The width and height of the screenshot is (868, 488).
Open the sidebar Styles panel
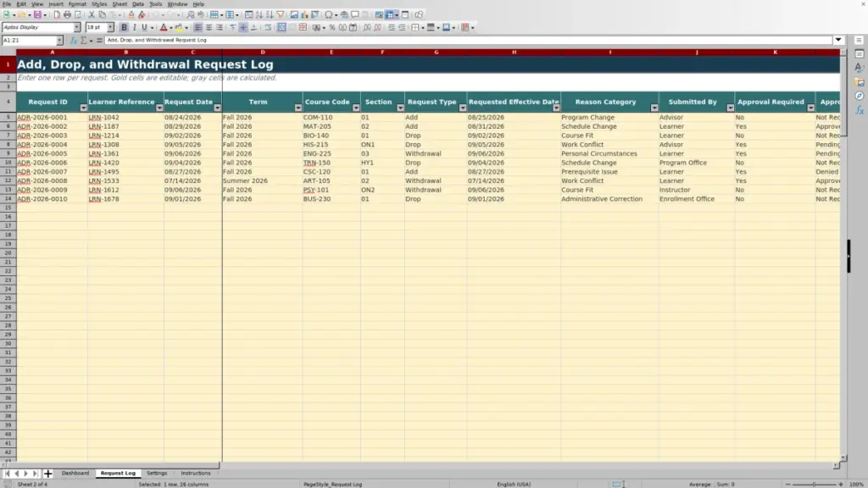pos(860,68)
